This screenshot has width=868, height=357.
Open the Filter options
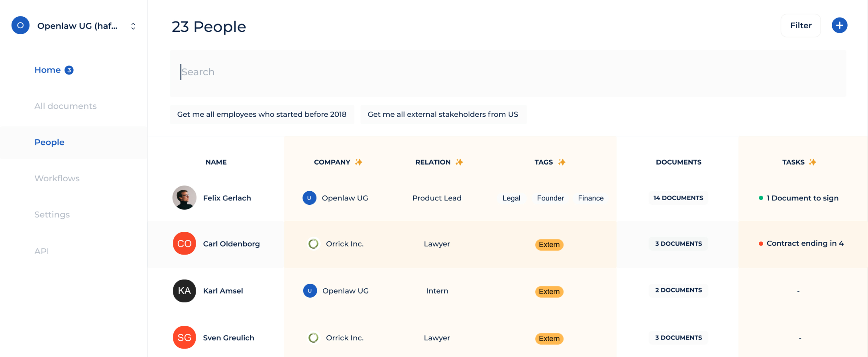point(800,25)
